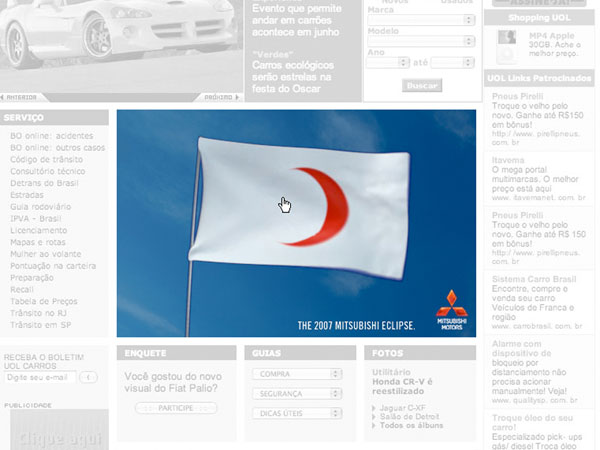600x450 pixels.
Task: Open the 'Troque óleo do seu carro!' ad
Action: (x=537, y=432)
